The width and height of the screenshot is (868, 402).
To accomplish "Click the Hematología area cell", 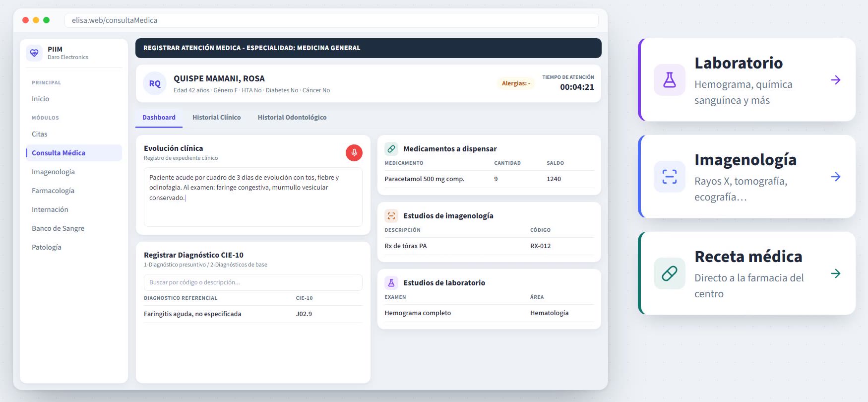I will pyautogui.click(x=550, y=313).
